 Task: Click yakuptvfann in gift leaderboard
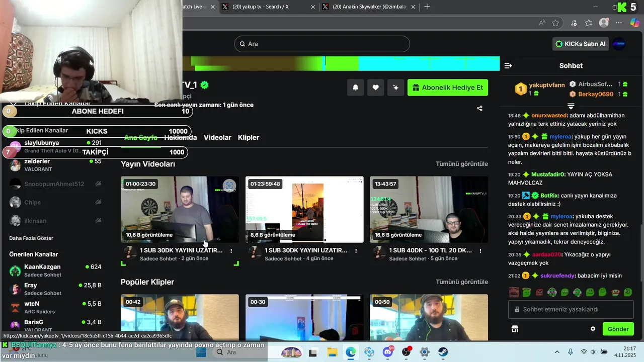547,85
